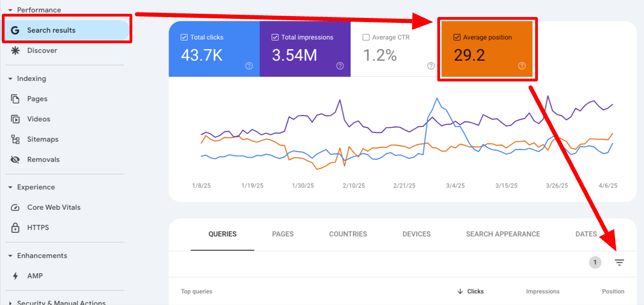Screen dimensions: 644x305
Task: Switch to the COUNTRIES tab
Action: 348,234
